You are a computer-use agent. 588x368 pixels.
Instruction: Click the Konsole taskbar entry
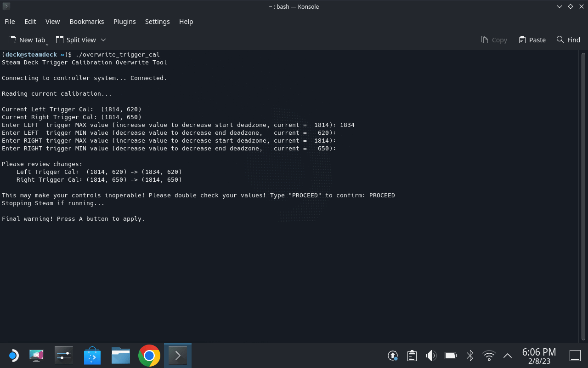click(178, 356)
